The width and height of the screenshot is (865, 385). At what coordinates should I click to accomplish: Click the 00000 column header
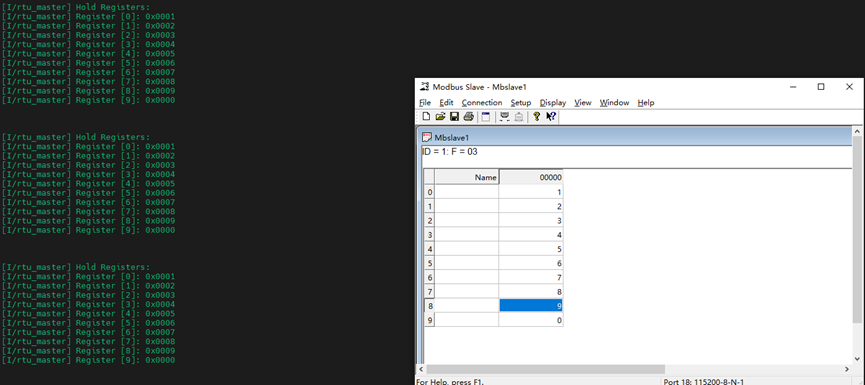point(531,178)
